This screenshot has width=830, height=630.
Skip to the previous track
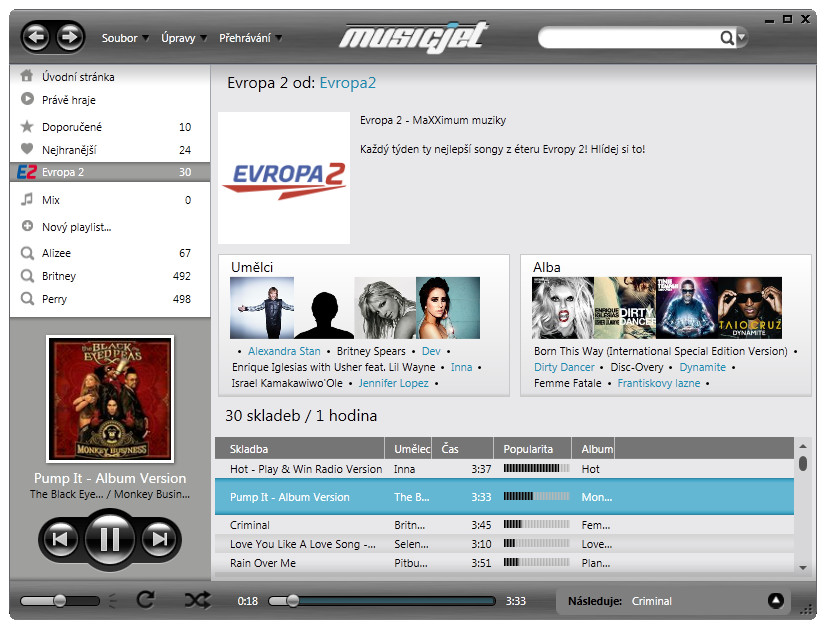click(x=59, y=539)
